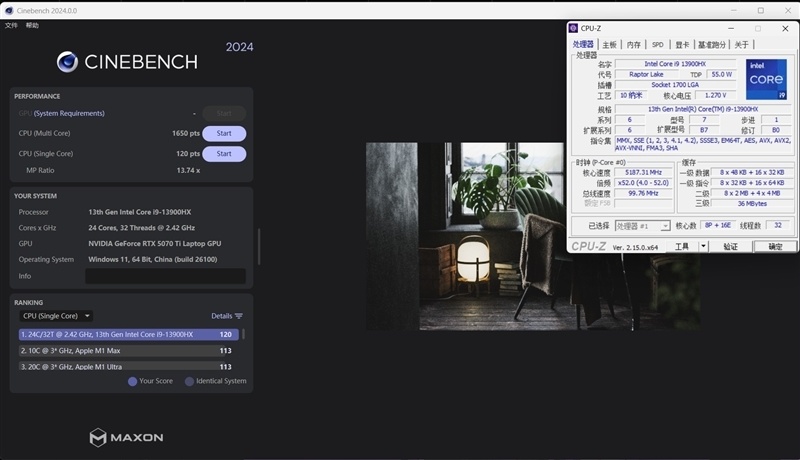Screen dimensions: 800x460
Task: Start the CPU (Single Core) benchmark
Action: (x=224, y=154)
